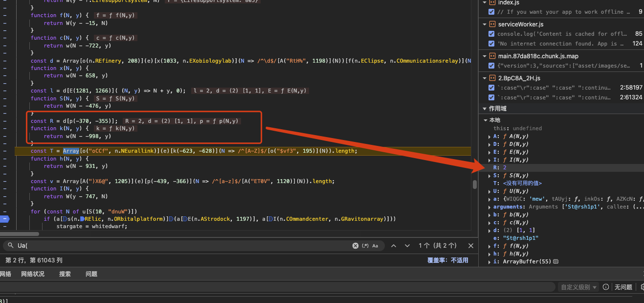The width and height of the screenshot is (644, 303).
Task: Click the memory icon beside ArrayBuffer(55)
Action: tap(555, 262)
